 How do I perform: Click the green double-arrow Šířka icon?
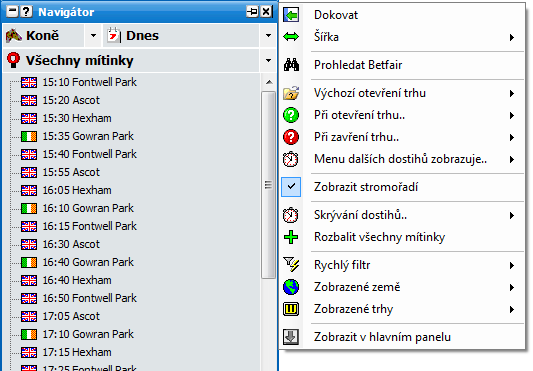[x=291, y=37]
